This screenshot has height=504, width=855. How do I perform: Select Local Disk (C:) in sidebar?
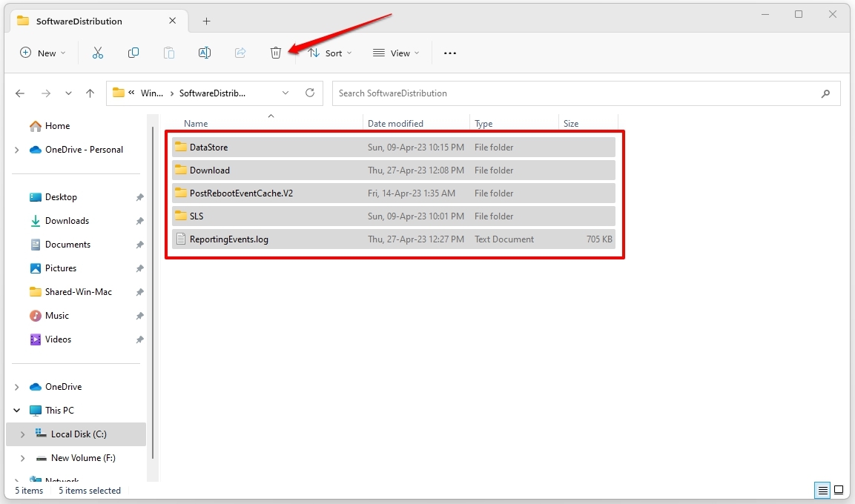76,434
